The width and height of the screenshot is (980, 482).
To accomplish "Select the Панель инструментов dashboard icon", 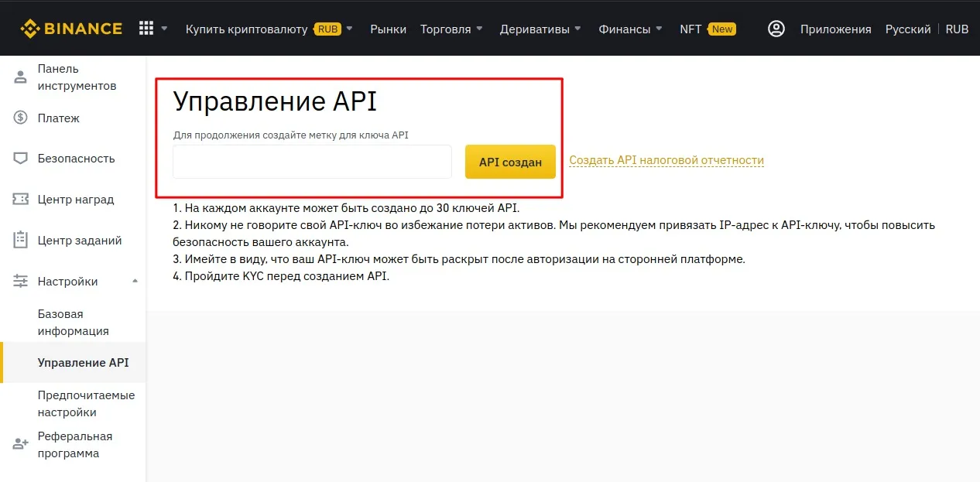I will click(20, 76).
